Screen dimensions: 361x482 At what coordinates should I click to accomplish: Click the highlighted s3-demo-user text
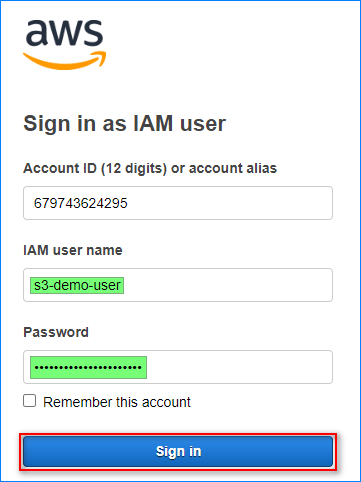(77, 285)
